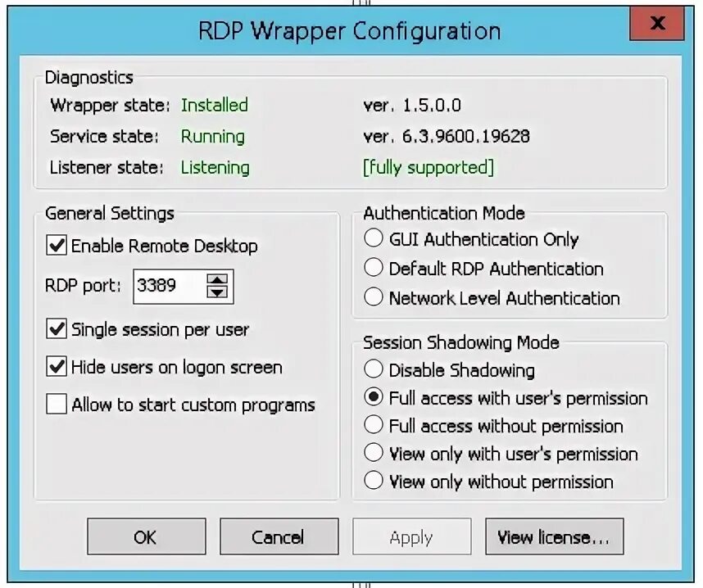Click the Service state label
Viewport: 703px width, 588px height.
tap(104, 136)
